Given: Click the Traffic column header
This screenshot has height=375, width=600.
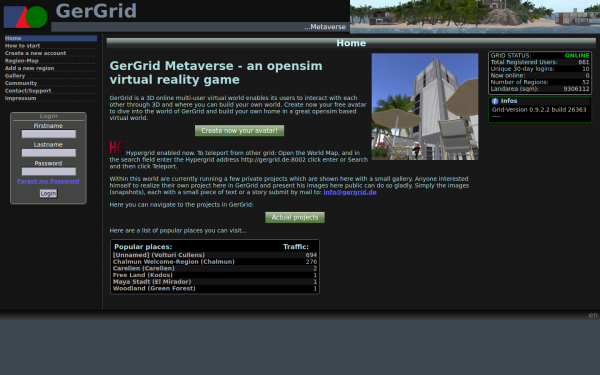Looking at the screenshot, I should point(296,247).
